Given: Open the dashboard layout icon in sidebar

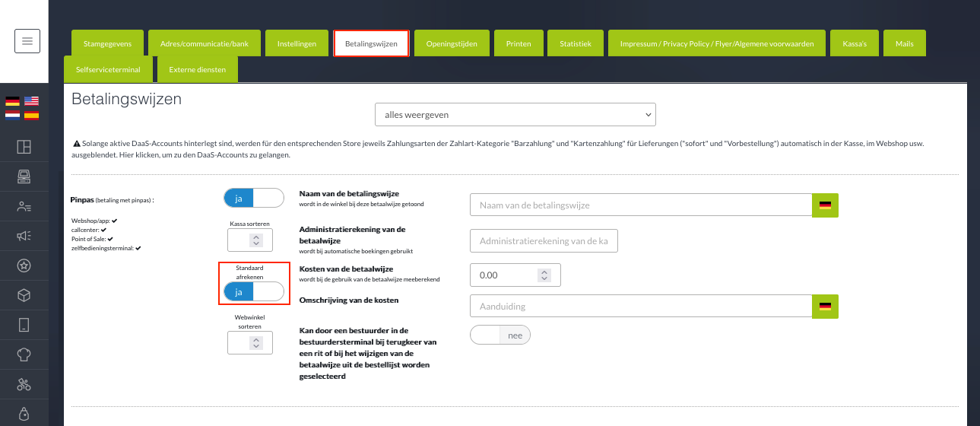Looking at the screenshot, I should pos(24,148).
